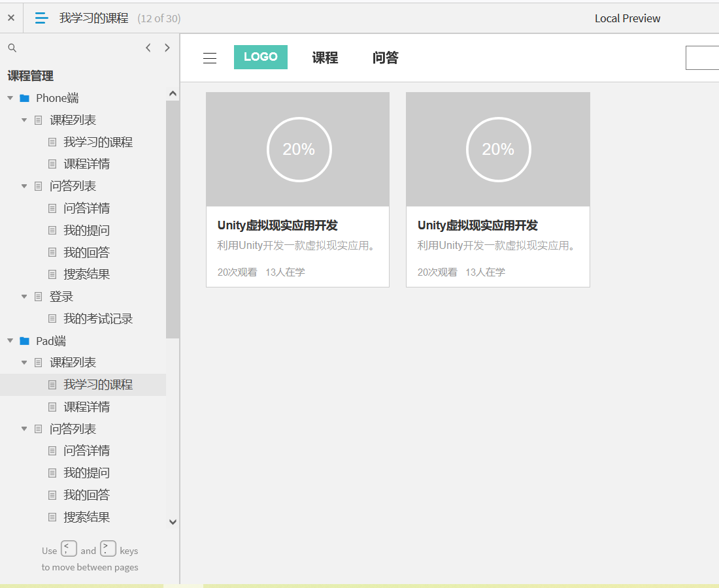Image resolution: width=719 pixels, height=588 pixels.
Task: Click 13人在学 on the left card
Action: (x=285, y=272)
